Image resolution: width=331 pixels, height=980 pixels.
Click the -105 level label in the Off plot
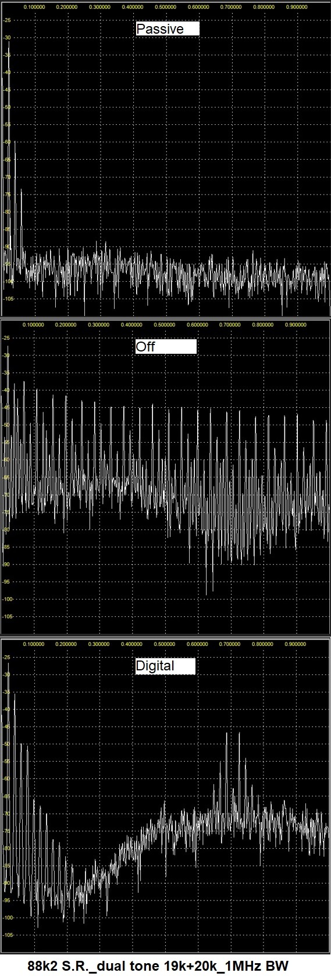pos(8,616)
